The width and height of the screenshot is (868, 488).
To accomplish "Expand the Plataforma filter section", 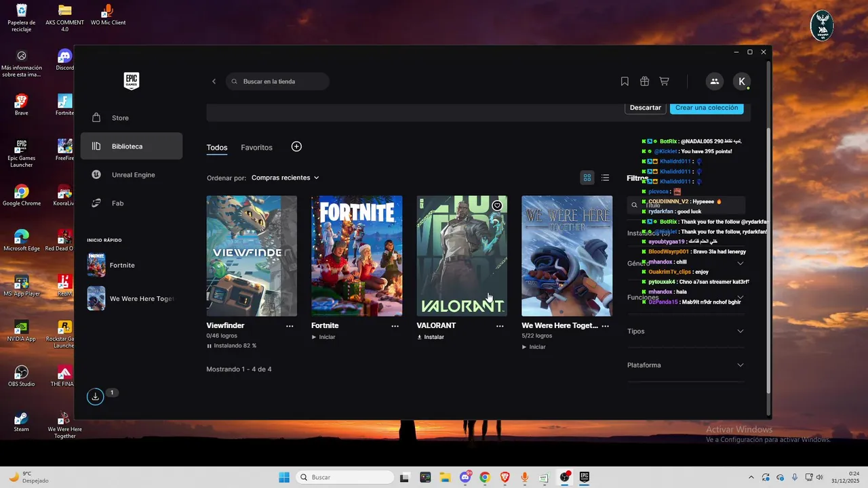I will [686, 365].
